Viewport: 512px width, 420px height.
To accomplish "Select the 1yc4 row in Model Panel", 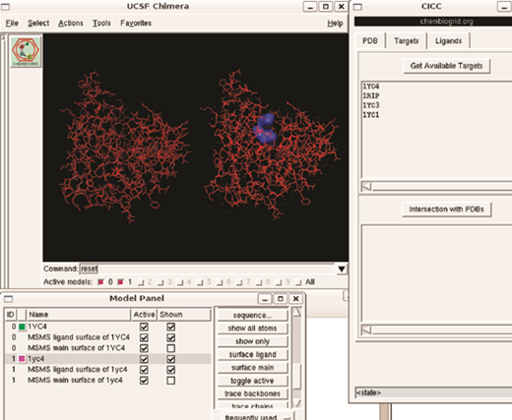I will (x=107, y=359).
